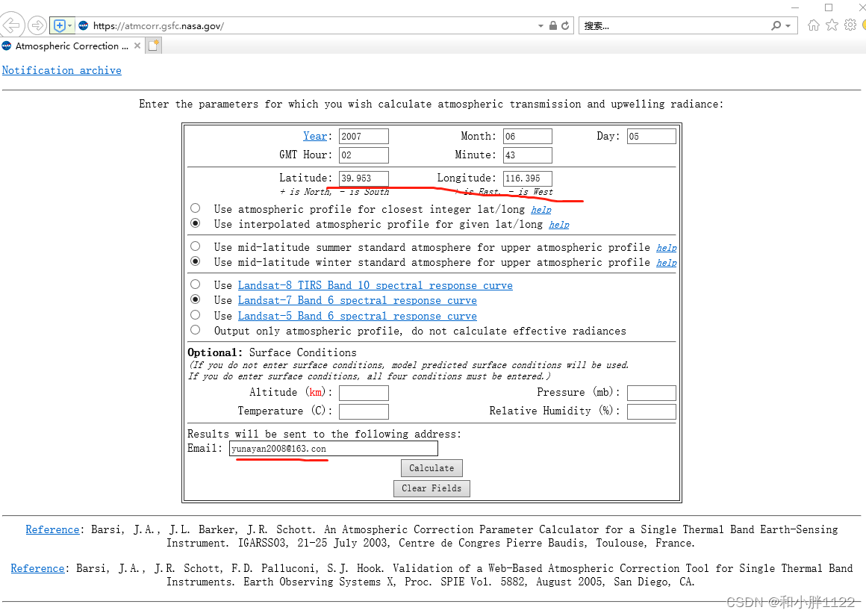Click the Calculate button
Image resolution: width=866 pixels, height=616 pixels.
click(x=432, y=468)
